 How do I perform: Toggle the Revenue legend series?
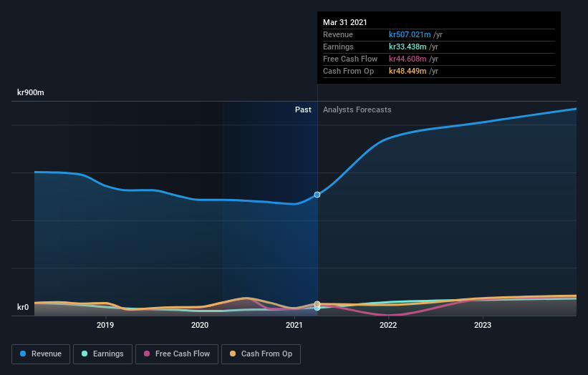tap(41, 354)
